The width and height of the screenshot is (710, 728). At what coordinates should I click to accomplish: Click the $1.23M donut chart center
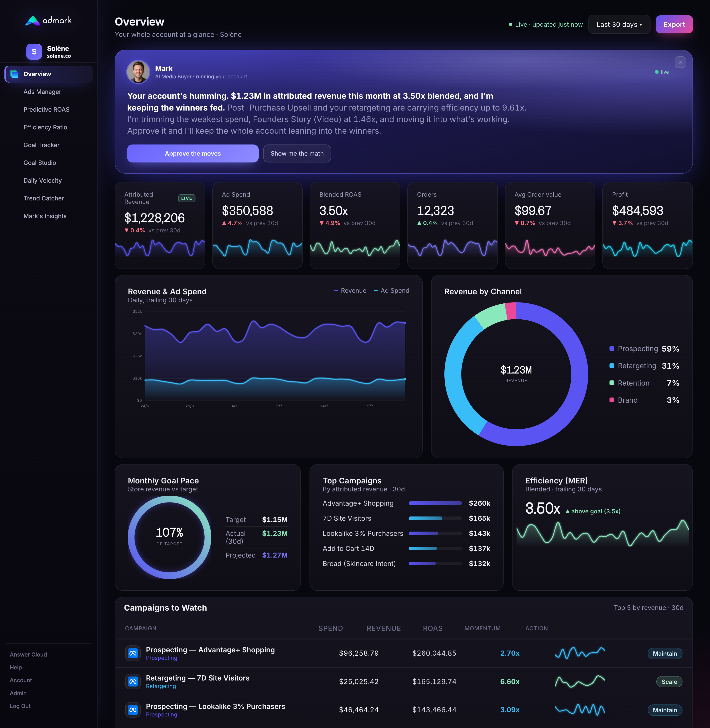pyautogui.click(x=516, y=374)
